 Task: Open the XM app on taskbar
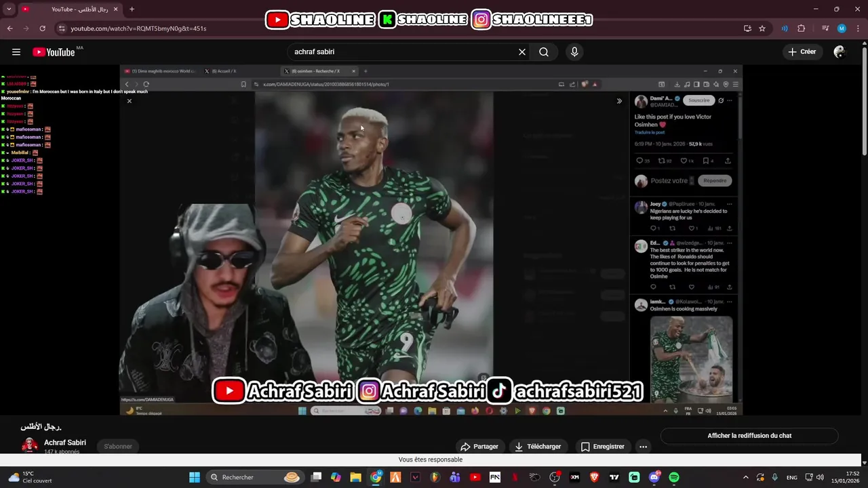575,477
